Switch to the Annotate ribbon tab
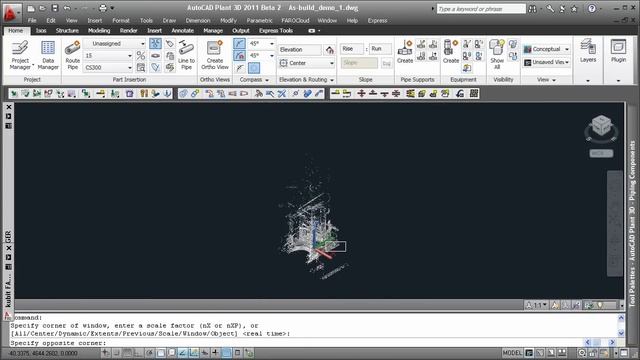Image resolution: width=640 pixels, height=360 pixels. (182, 31)
